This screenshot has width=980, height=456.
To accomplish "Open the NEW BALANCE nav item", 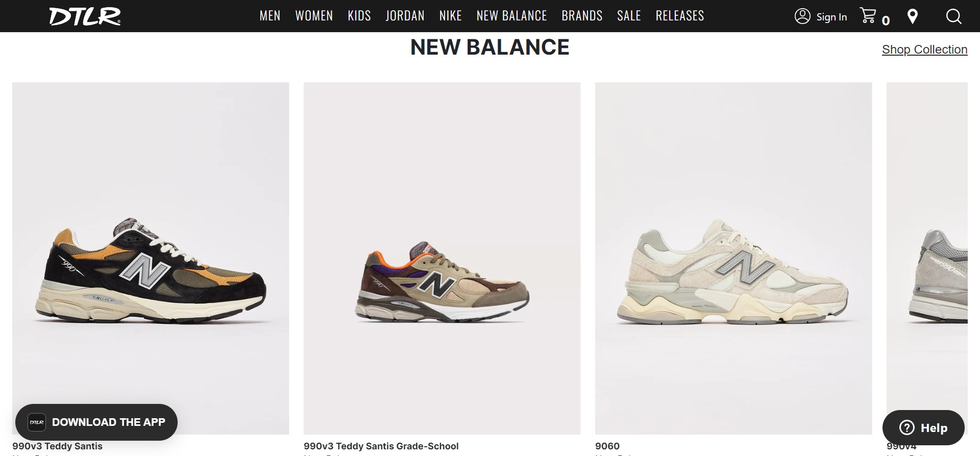I will 511,16.
